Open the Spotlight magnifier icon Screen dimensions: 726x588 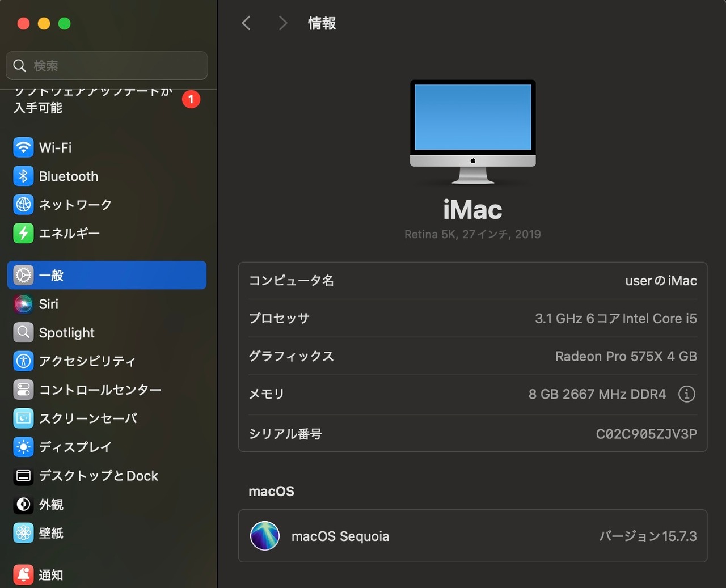(23, 333)
